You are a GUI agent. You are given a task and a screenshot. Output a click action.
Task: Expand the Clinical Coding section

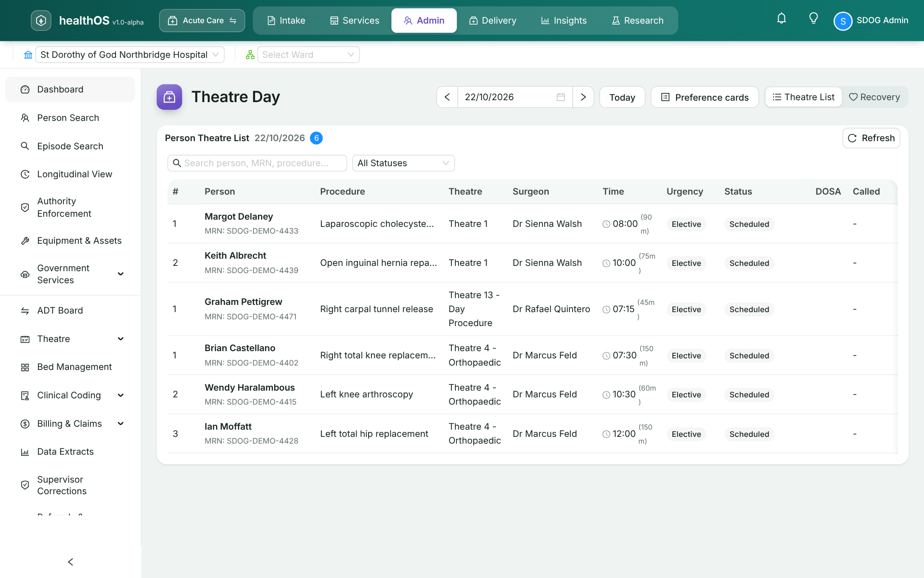point(70,395)
